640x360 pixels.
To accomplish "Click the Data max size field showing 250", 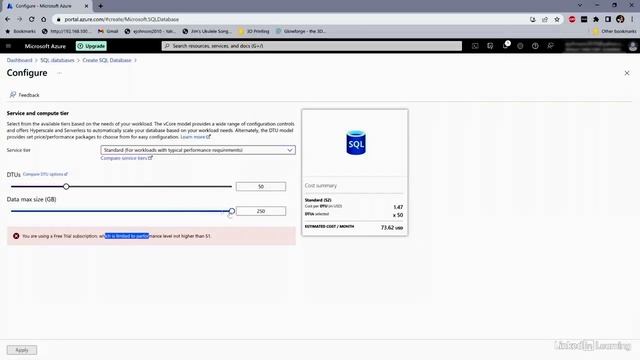I will coord(261,211).
